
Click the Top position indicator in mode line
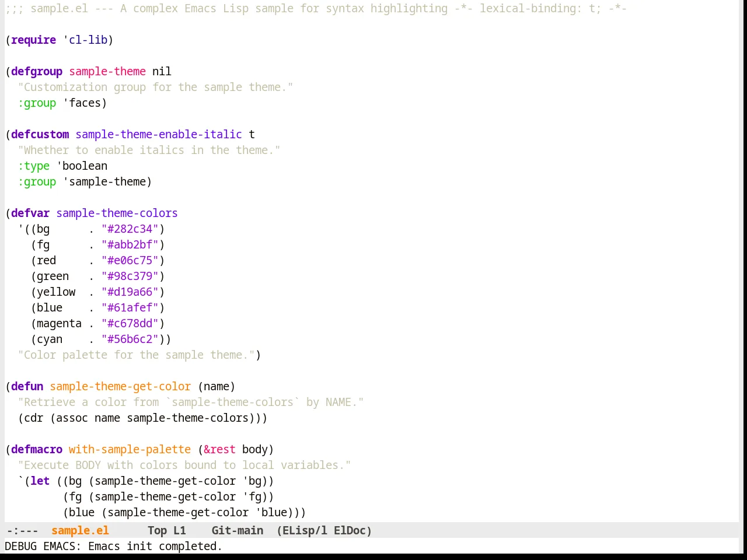[157, 530]
